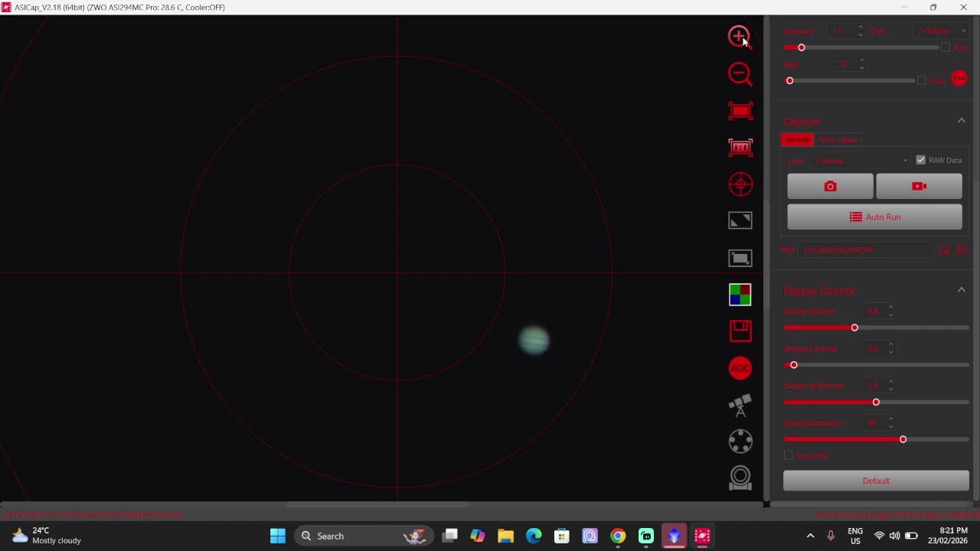Open the RGB color histogram icon
The image size is (980, 551).
coord(740,295)
